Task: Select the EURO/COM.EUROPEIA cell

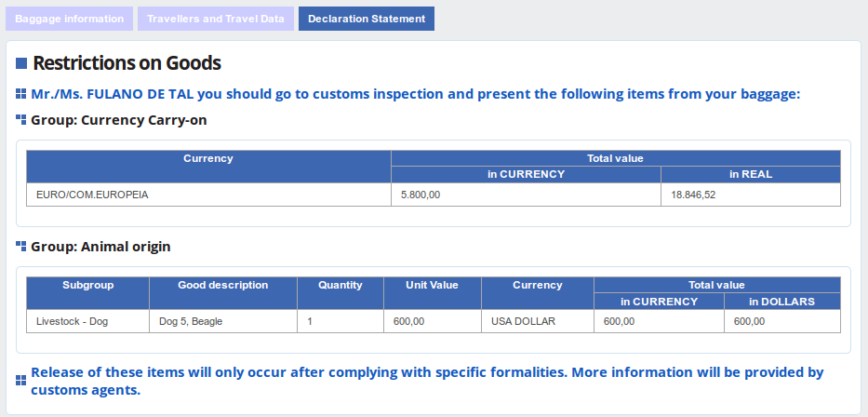Action: pos(208,195)
